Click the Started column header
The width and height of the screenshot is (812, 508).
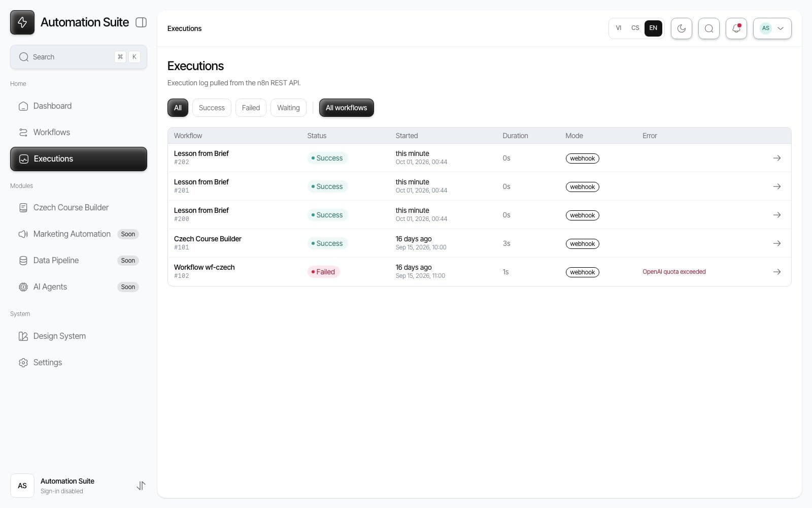407,136
